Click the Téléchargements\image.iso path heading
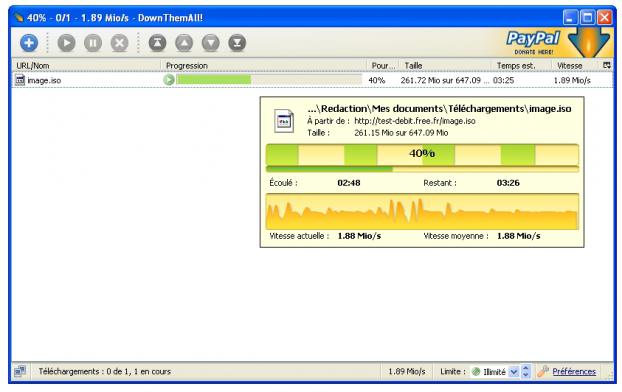The width and height of the screenshot is (622, 392). click(439, 108)
